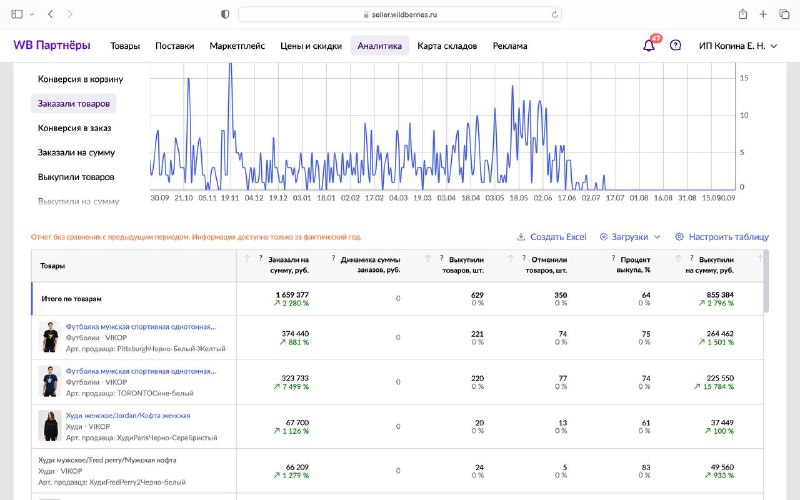This screenshot has width=800, height=500.
Task: Expand the ИП Копина Е. Н. account menu
Action: coord(738,46)
